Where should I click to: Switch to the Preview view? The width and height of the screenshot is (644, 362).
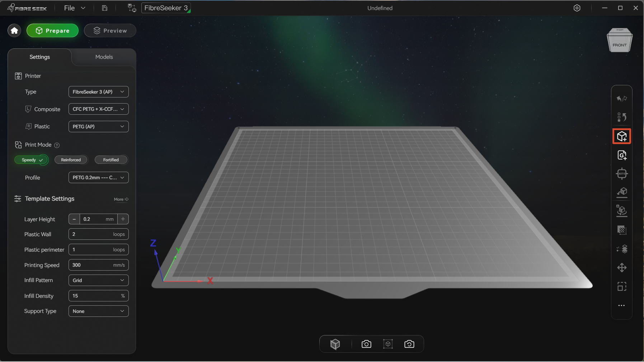[110, 31]
